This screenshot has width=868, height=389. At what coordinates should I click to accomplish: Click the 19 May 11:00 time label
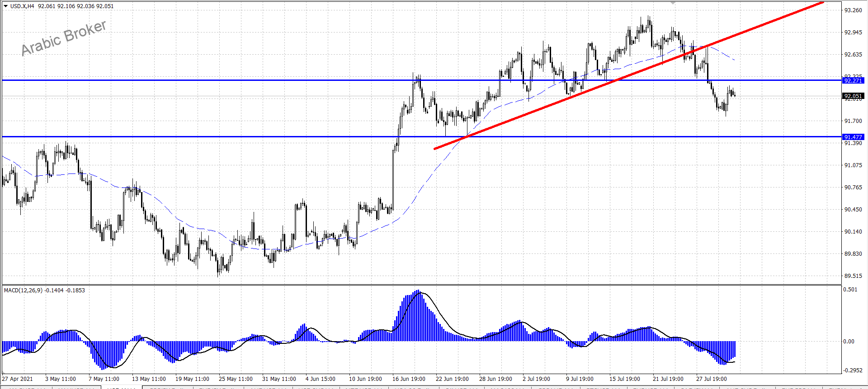tap(192, 379)
